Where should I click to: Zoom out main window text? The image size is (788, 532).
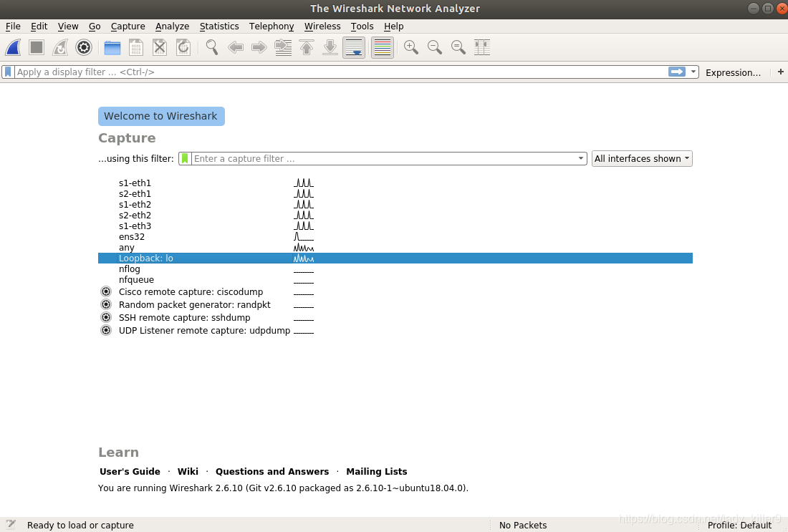pos(435,47)
